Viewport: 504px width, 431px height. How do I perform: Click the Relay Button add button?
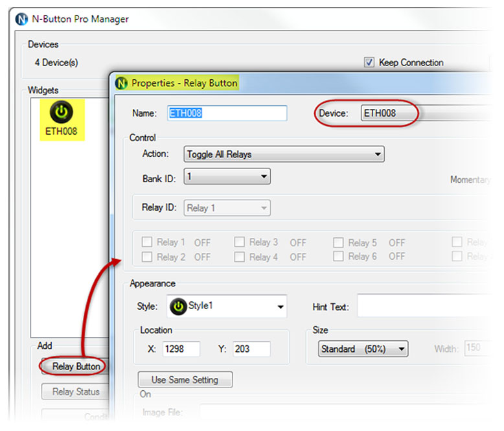[x=76, y=366]
